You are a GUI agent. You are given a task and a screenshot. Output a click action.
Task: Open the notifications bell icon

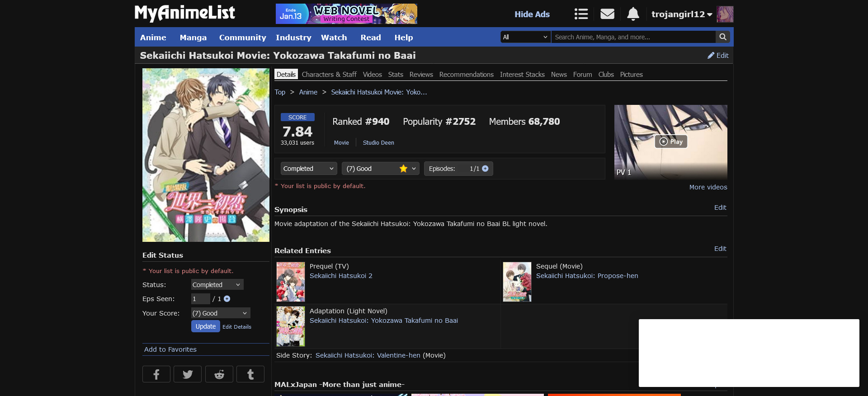pos(633,14)
